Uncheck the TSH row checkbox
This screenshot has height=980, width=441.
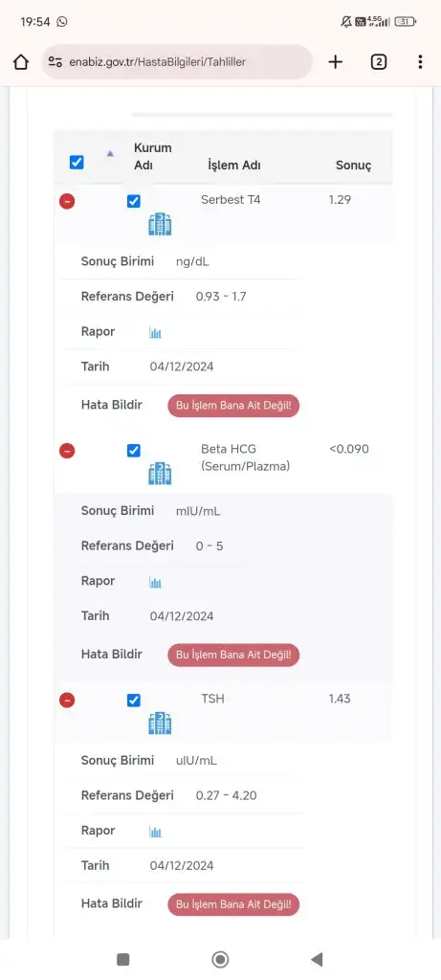(x=134, y=700)
